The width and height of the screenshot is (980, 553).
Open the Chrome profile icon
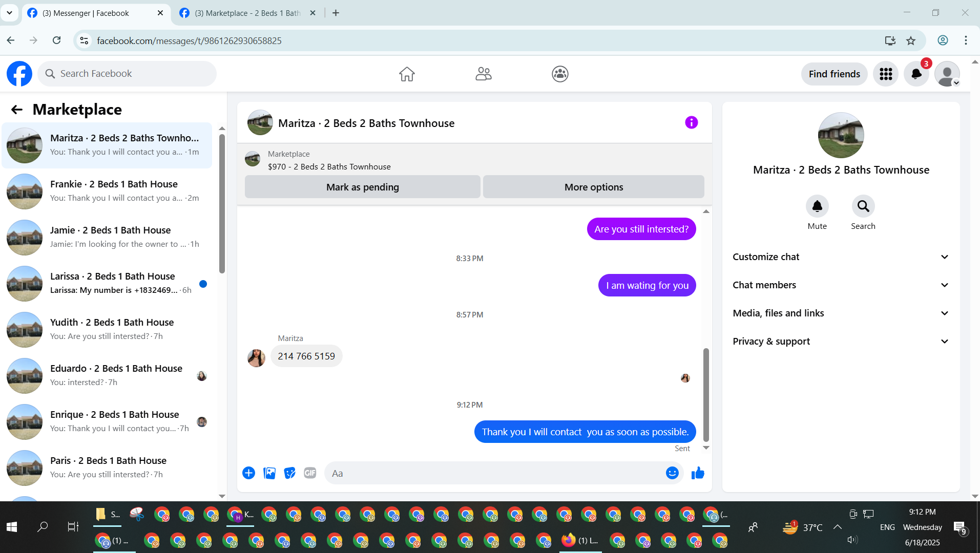click(x=943, y=40)
